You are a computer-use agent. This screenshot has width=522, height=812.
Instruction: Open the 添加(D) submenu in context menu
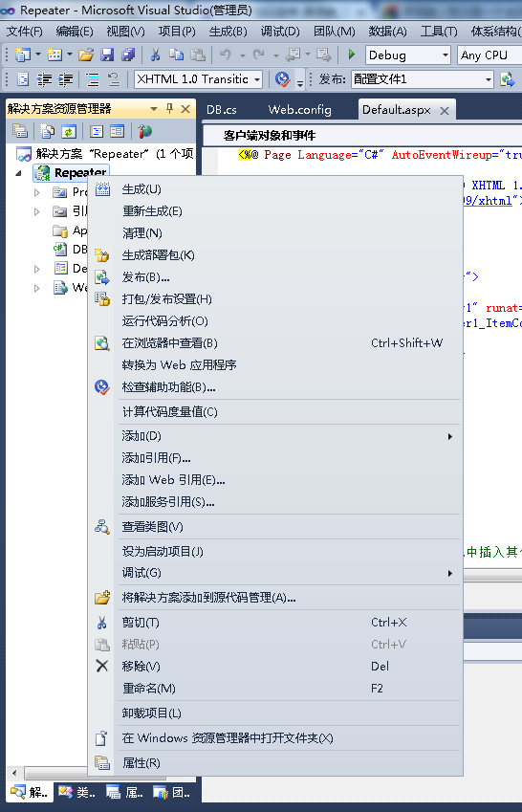[275, 436]
